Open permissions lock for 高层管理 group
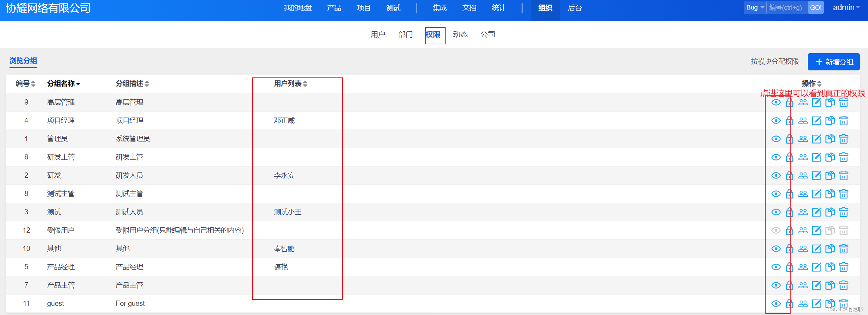The height and width of the screenshot is (315, 868). (x=790, y=102)
